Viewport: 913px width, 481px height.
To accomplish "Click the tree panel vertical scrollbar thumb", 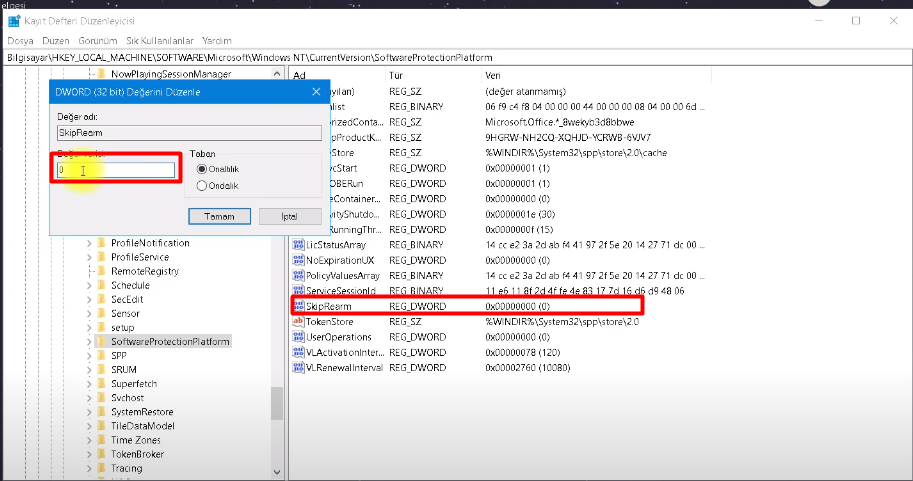I will (277, 404).
